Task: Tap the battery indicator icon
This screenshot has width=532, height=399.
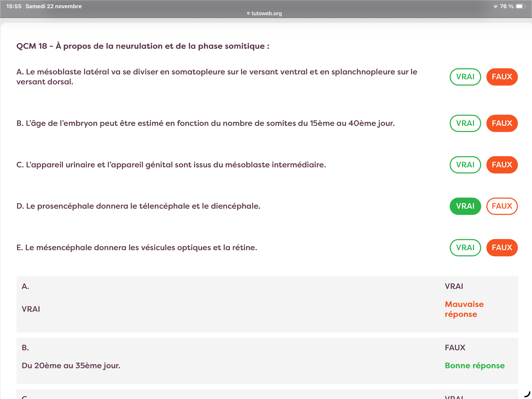Action: pos(521,6)
